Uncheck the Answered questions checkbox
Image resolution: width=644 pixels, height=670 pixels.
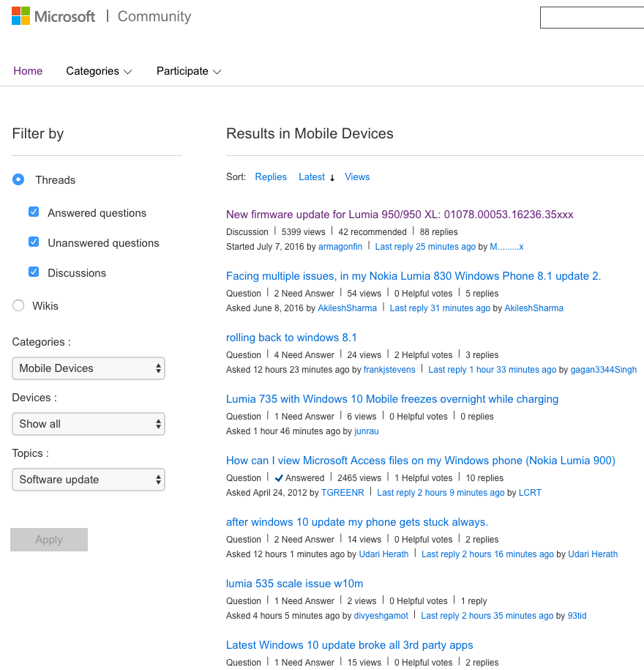click(x=34, y=212)
